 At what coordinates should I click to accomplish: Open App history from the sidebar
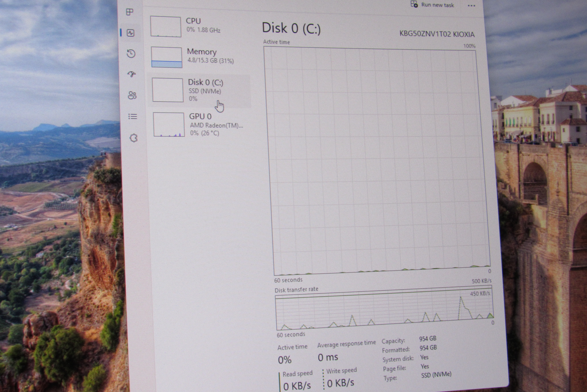pyautogui.click(x=131, y=54)
